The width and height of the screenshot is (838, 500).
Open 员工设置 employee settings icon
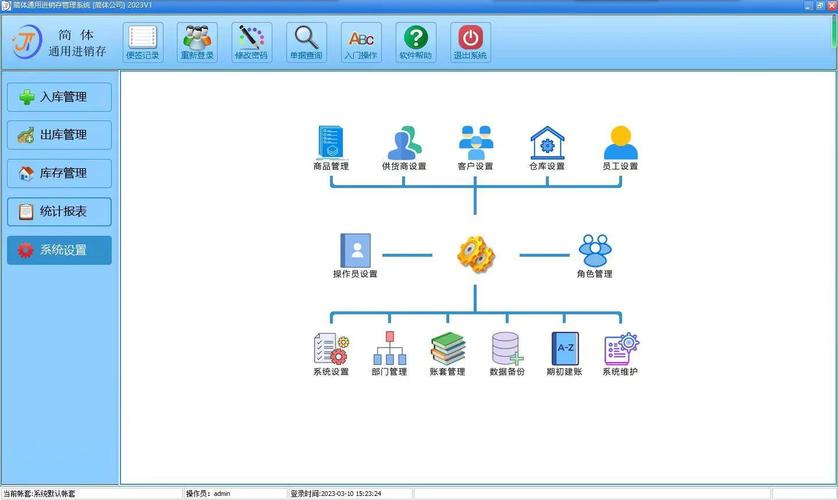coord(620,148)
